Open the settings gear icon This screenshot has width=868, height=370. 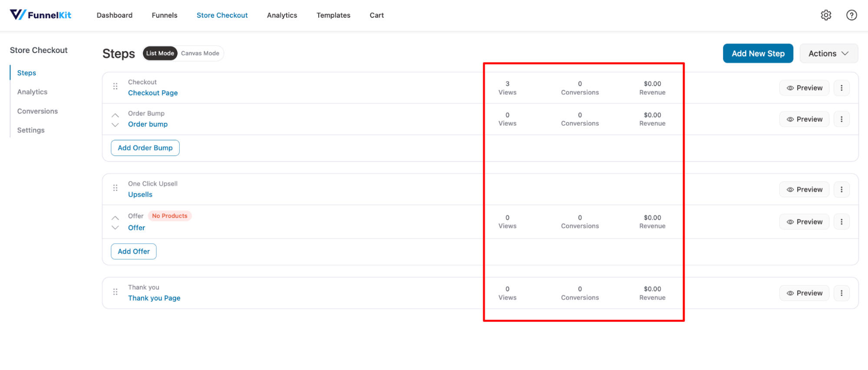point(826,15)
